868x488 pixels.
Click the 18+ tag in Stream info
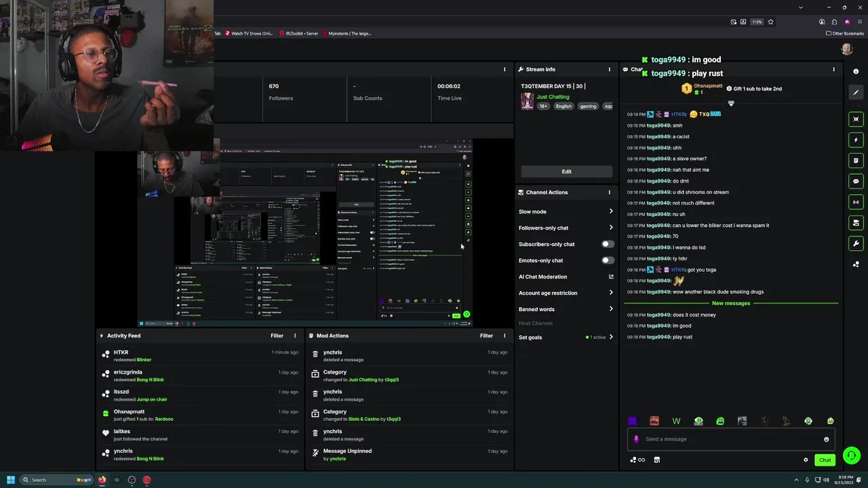tap(543, 106)
